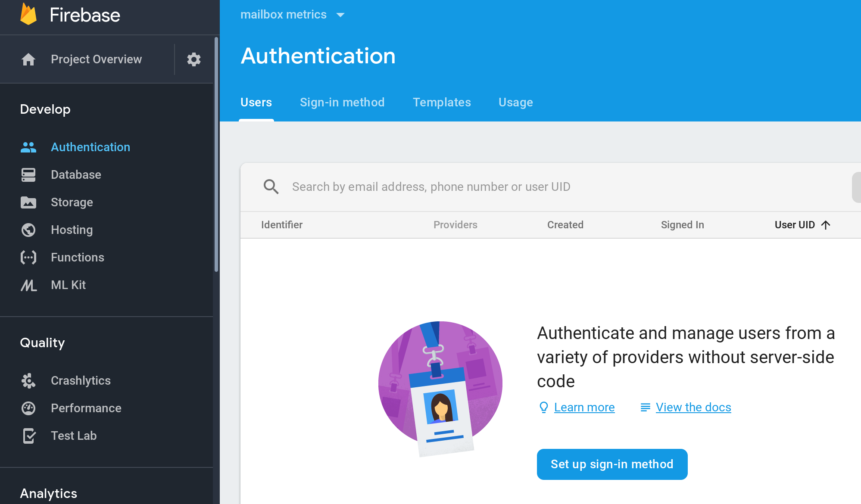861x504 pixels.
Task: Click the Database sidebar icon
Action: tap(28, 175)
